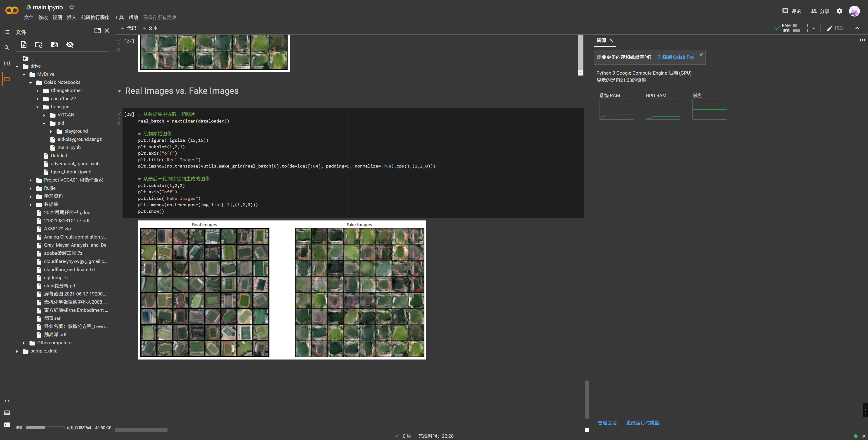Open the 工具 menu
Viewport: 868px width, 440px height.
pyautogui.click(x=119, y=18)
